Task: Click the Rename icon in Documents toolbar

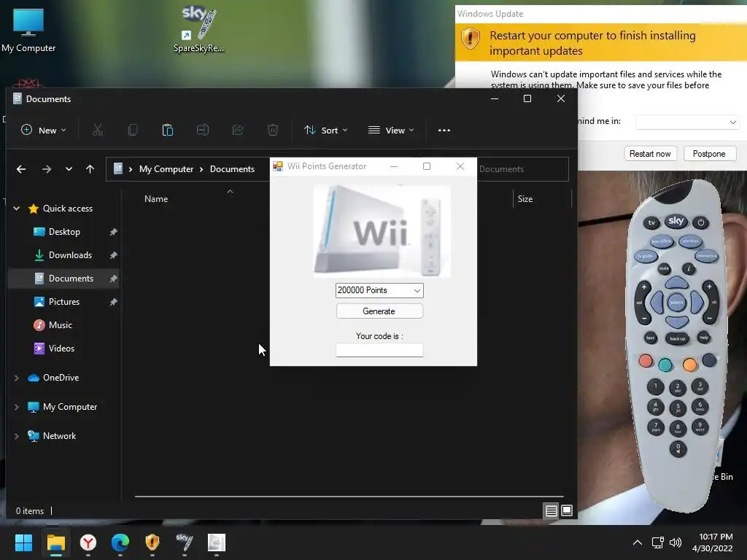Action: click(x=203, y=130)
